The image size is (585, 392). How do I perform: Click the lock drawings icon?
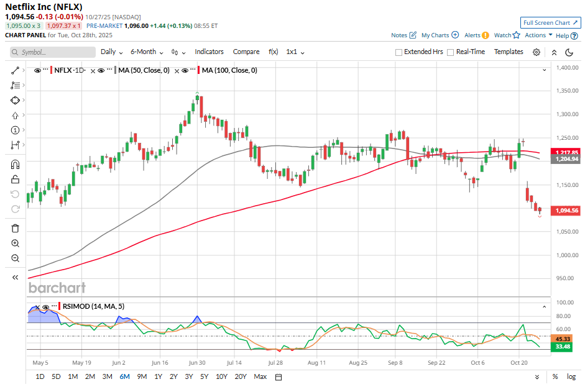point(16,180)
